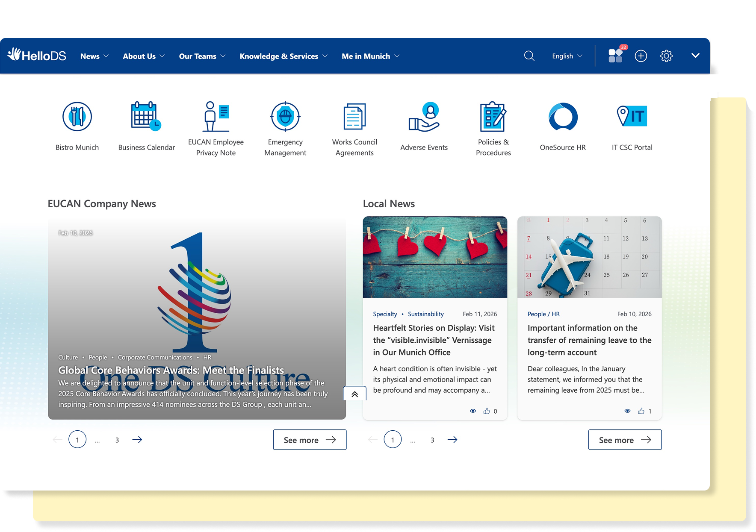Viewport: 756px width, 532px height.
Task: Expand the English language dropdown
Action: pyautogui.click(x=567, y=56)
